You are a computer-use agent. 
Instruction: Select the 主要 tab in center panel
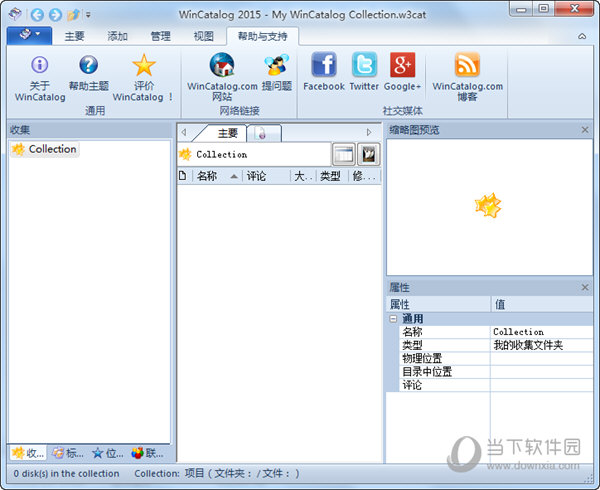tap(227, 133)
